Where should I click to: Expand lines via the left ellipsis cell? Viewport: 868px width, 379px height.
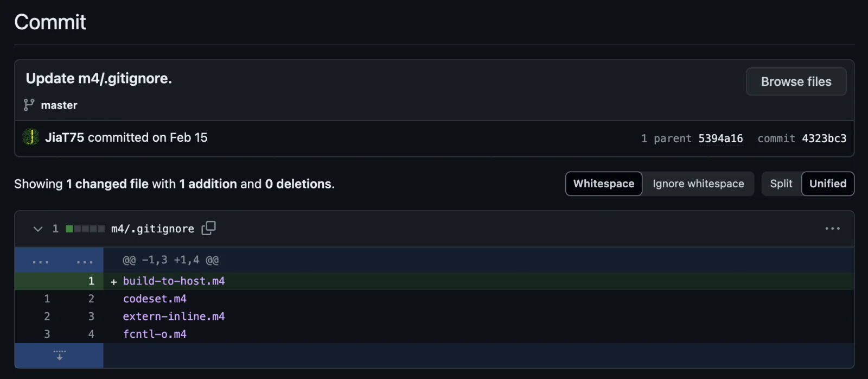point(40,260)
